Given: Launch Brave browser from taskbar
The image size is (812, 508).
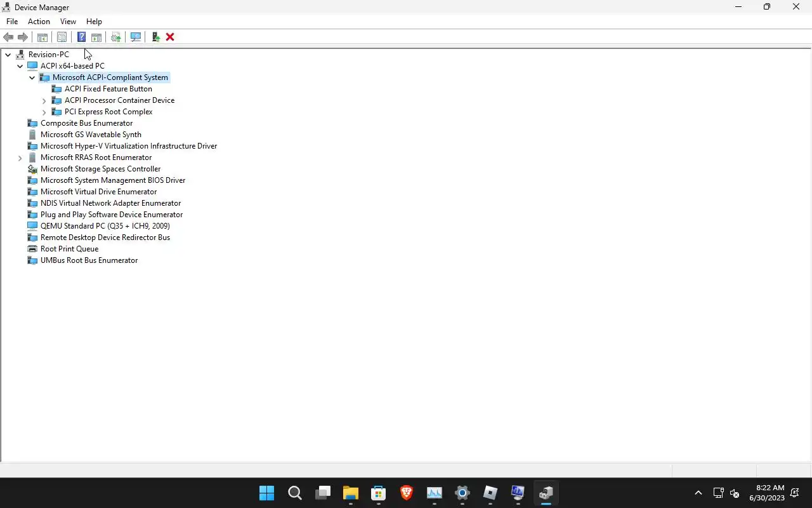Looking at the screenshot, I should 407,493.
